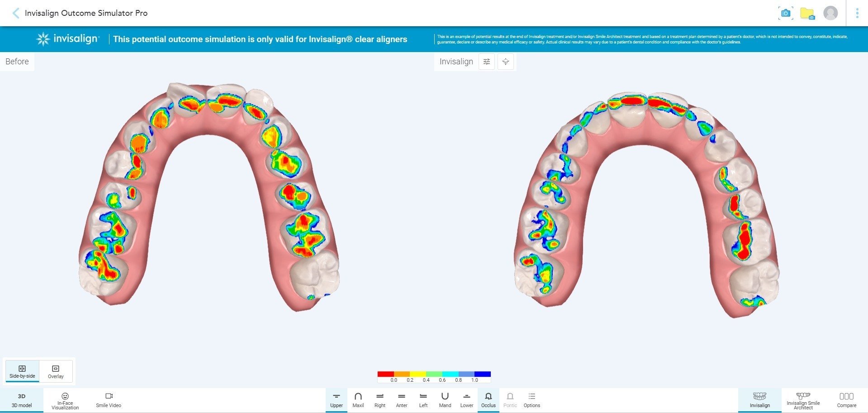Open the Compare view
This screenshot has width=868, height=413.
point(847,400)
